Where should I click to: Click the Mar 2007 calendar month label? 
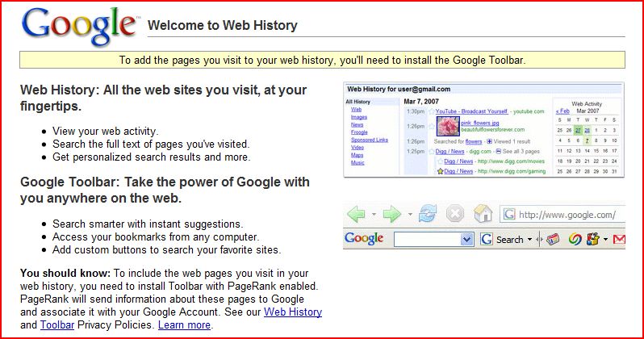[588, 111]
